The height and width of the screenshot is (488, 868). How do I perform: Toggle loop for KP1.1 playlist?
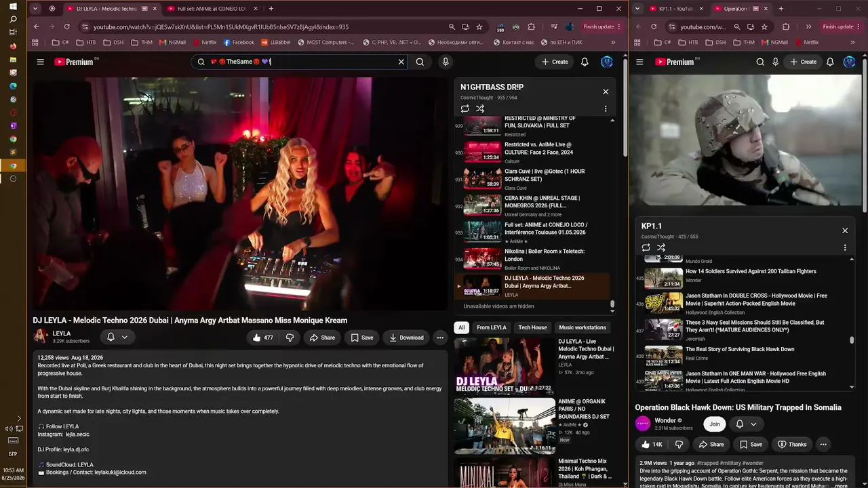pos(646,247)
